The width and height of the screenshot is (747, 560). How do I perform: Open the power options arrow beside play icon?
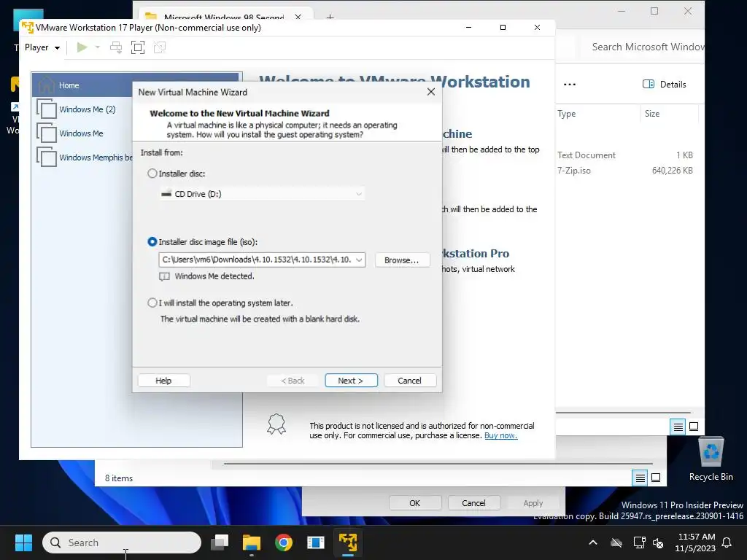pyautogui.click(x=98, y=47)
